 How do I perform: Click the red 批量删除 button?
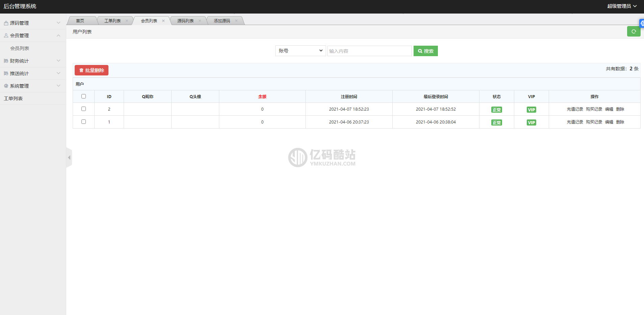[92, 70]
